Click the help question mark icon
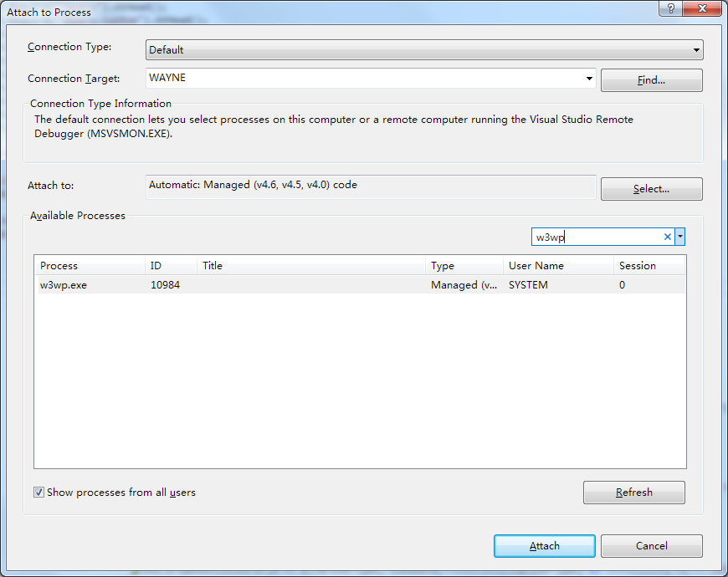728x577 pixels. click(670, 8)
